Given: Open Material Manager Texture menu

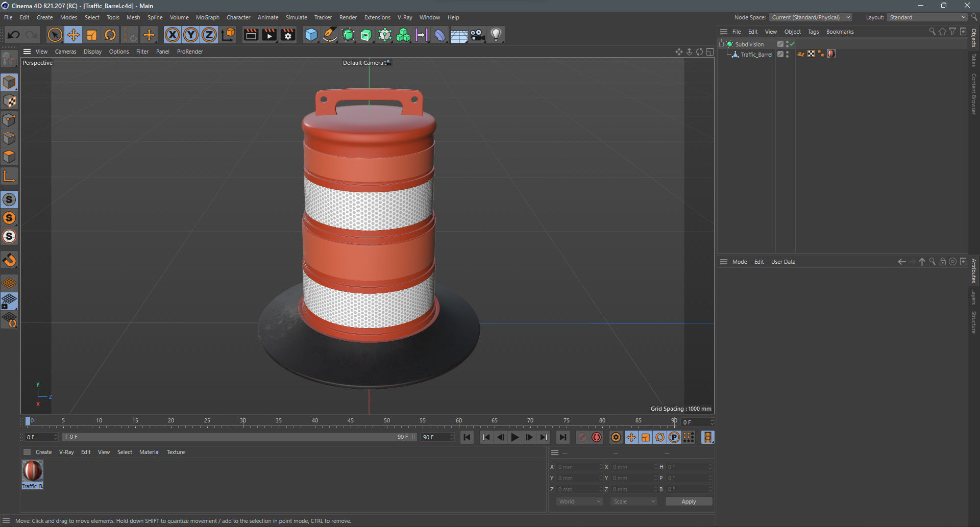Looking at the screenshot, I should click(176, 452).
